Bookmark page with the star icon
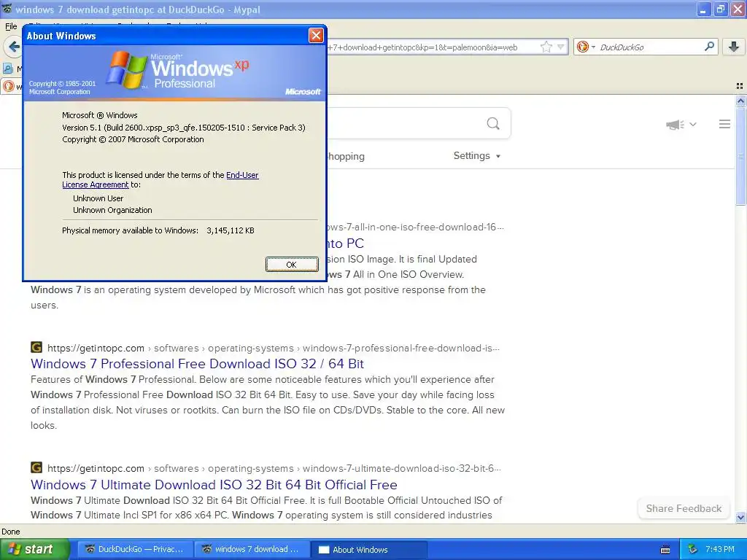 pos(546,47)
